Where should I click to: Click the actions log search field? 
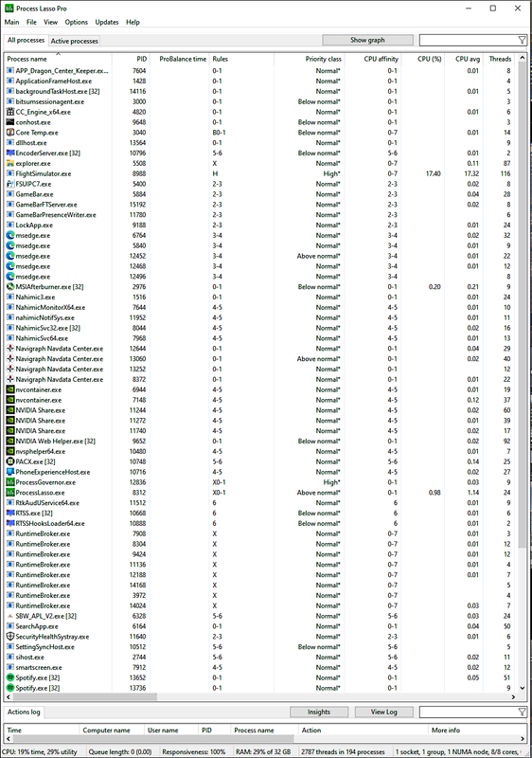[469, 712]
